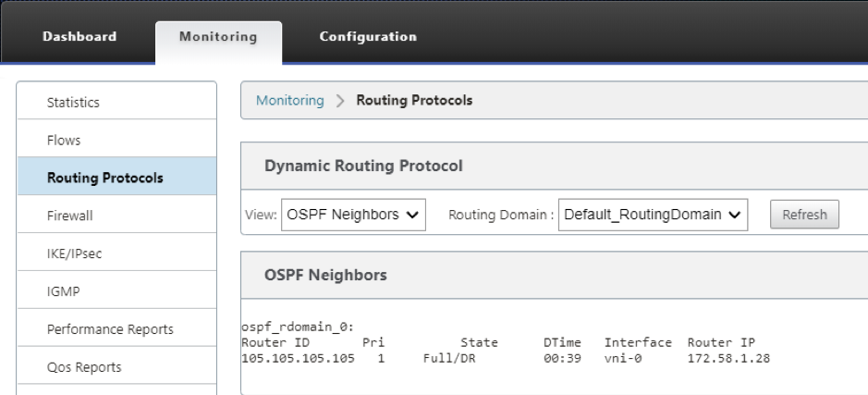
Task: Click the Pri value 1
Action: click(381, 358)
